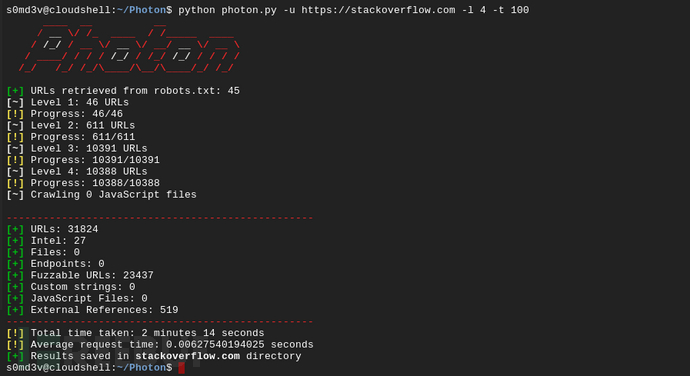690x376 pixels.
Task: Click the yellow [!] marker beside Progress 46/46
Action: click(15, 114)
